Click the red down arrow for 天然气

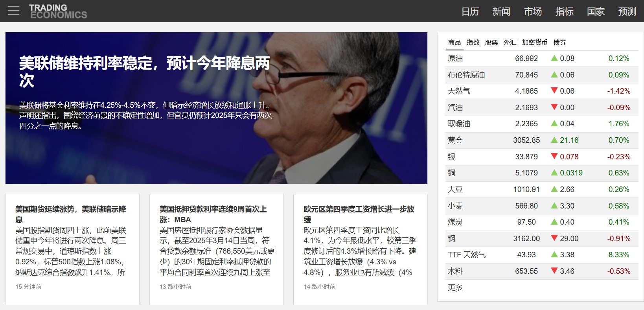554,91
